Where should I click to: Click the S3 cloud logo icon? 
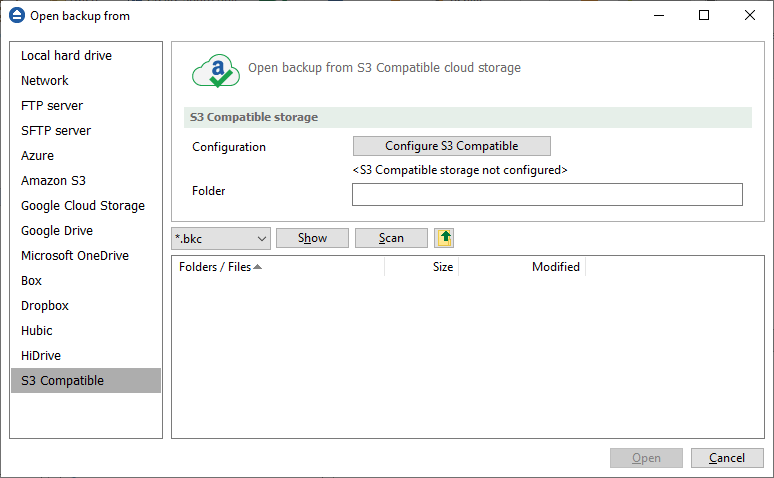pyautogui.click(x=216, y=71)
